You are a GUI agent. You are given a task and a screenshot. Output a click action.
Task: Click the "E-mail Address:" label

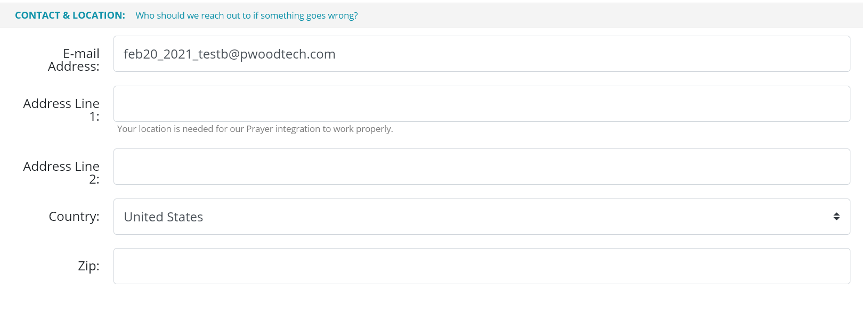point(74,60)
